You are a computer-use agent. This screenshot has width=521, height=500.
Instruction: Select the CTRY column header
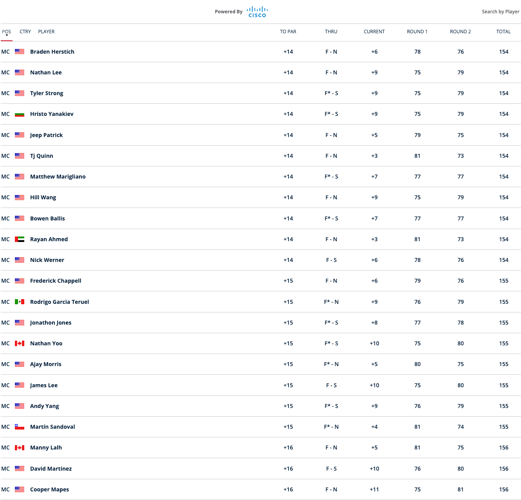click(x=25, y=32)
